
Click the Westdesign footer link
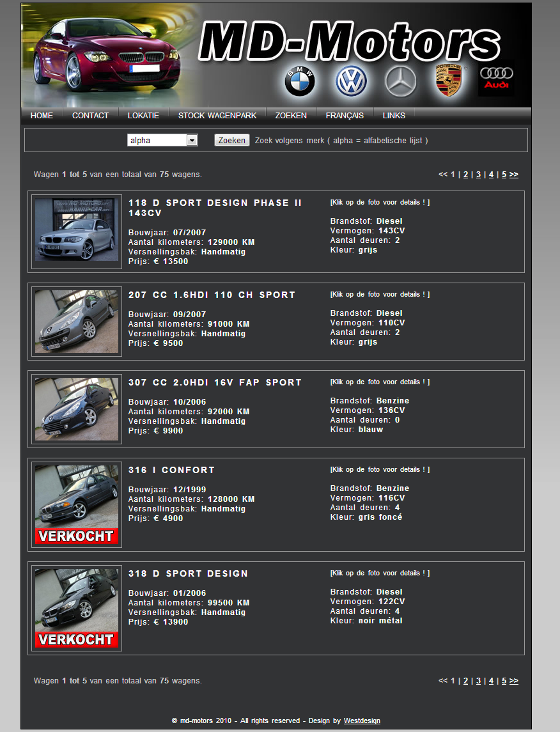tap(362, 720)
